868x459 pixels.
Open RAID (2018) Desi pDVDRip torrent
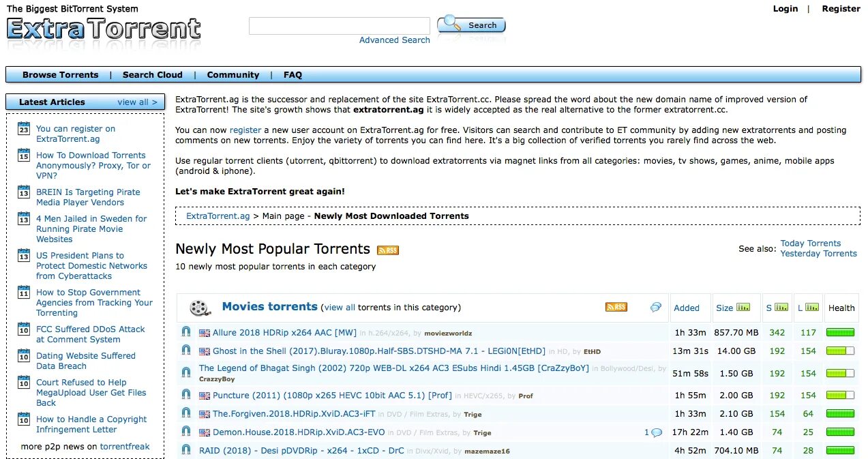tap(301, 451)
